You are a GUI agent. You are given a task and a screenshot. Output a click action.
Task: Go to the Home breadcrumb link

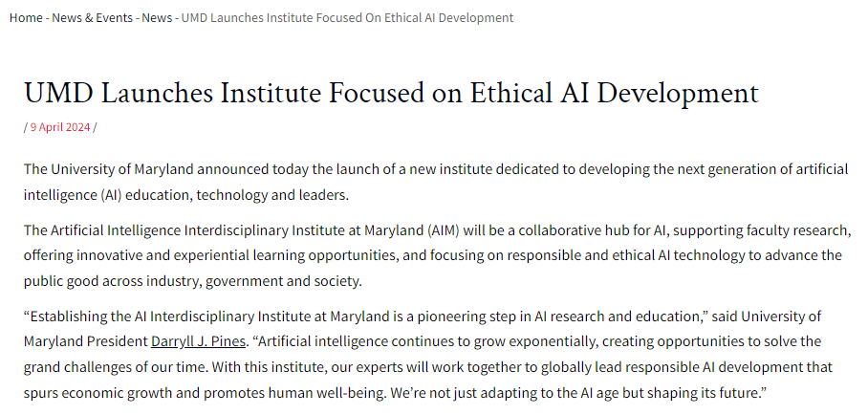pos(26,18)
